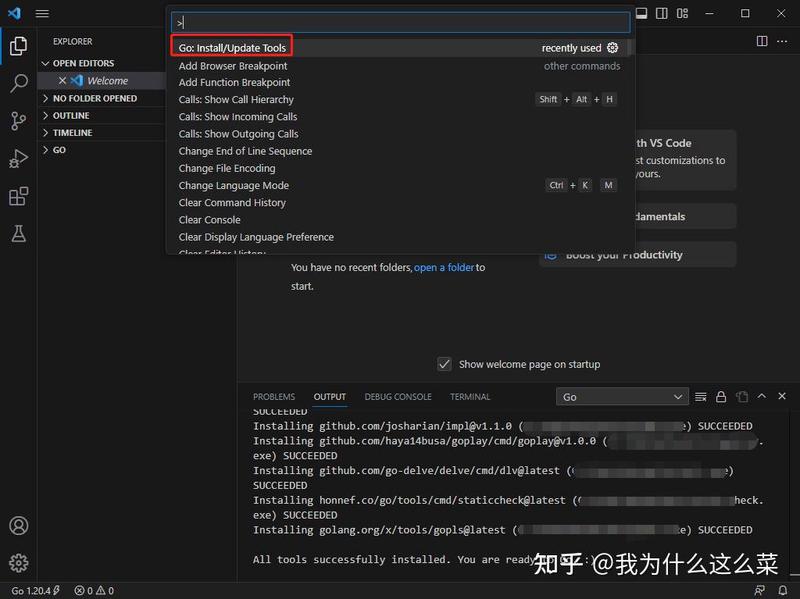Select Change File Encoding command

coord(401,168)
